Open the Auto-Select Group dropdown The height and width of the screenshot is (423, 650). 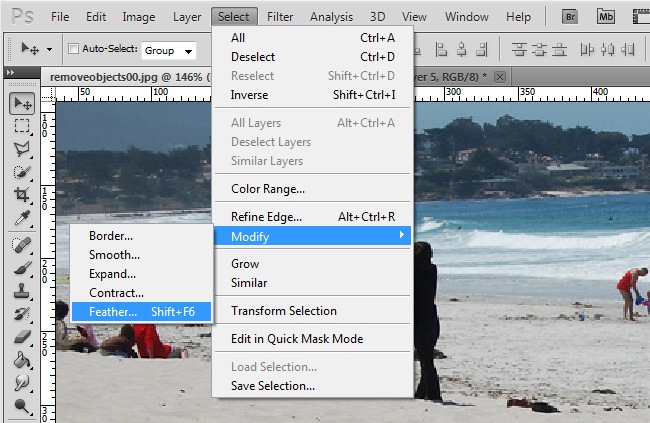[x=168, y=50]
